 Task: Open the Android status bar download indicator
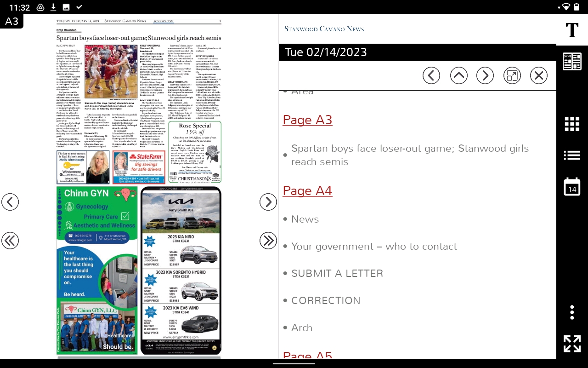point(53,7)
